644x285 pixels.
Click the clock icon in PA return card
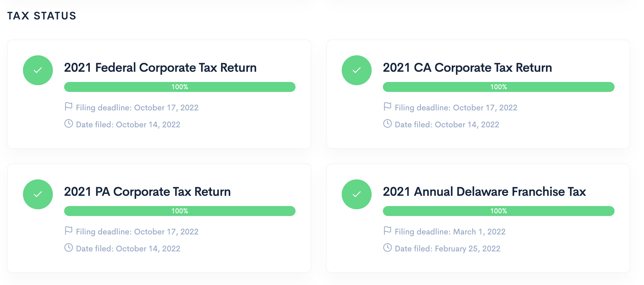pyautogui.click(x=69, y=248)
